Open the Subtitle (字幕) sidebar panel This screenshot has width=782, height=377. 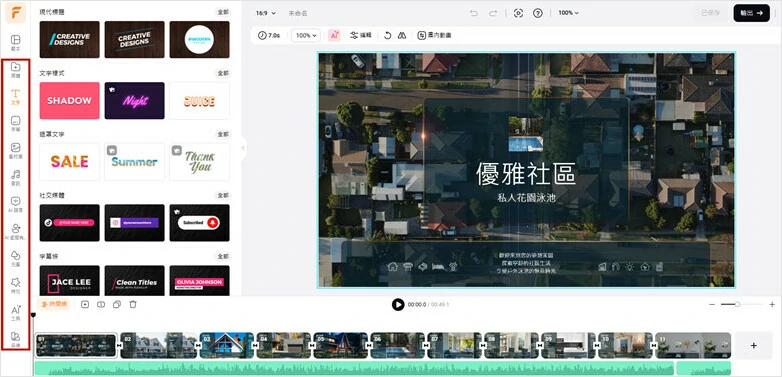(16, 124)
